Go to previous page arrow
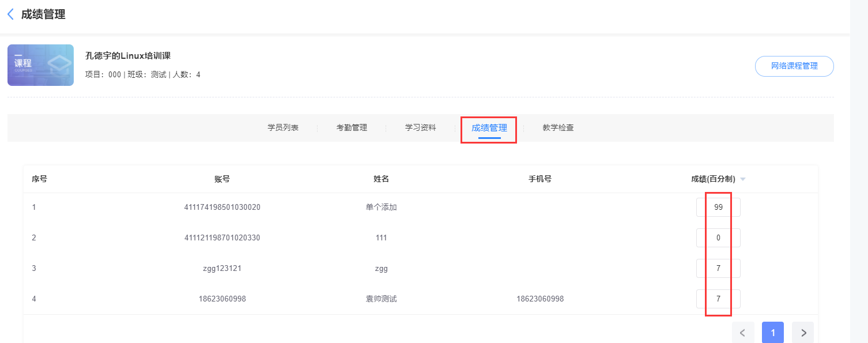The width and height of the screenshot is (868, 343). point(743,333)
